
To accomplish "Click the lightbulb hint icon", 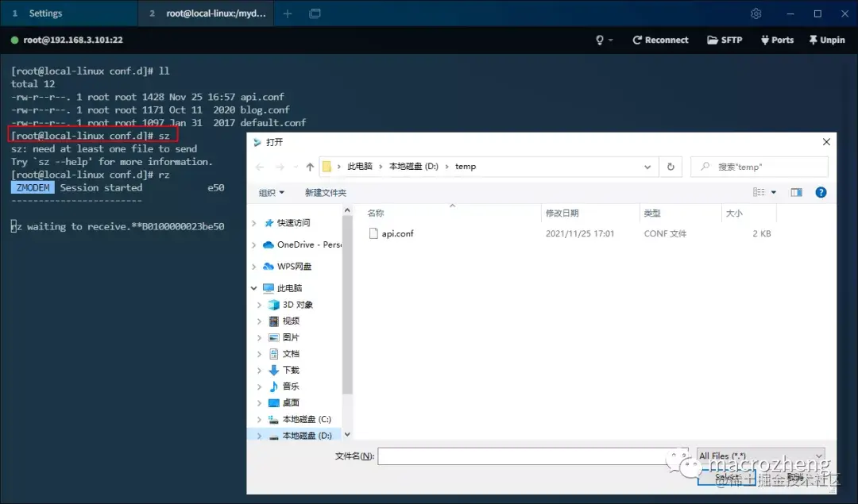I will tap(600, 40).
